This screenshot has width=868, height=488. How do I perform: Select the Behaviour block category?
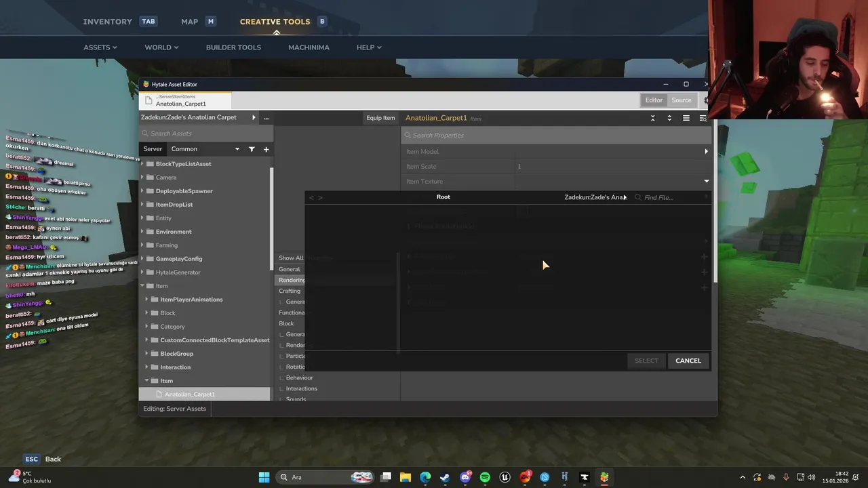(x=300, y=378)
